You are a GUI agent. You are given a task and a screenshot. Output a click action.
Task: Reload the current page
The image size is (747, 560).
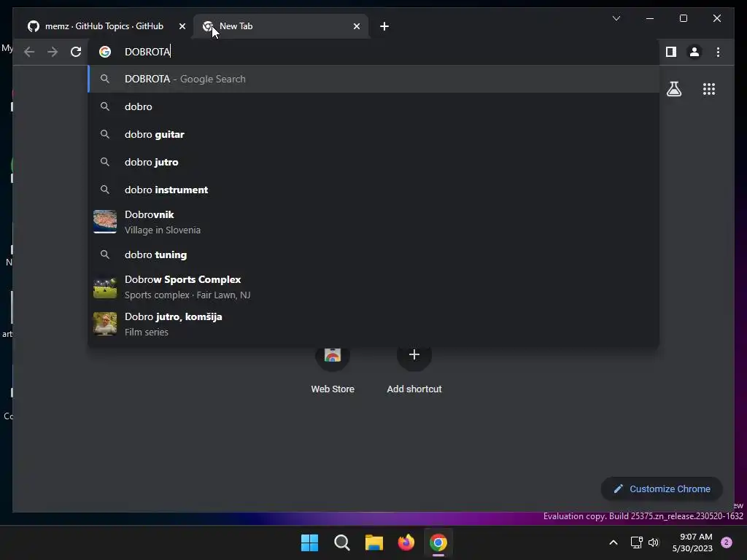[76, 52]
